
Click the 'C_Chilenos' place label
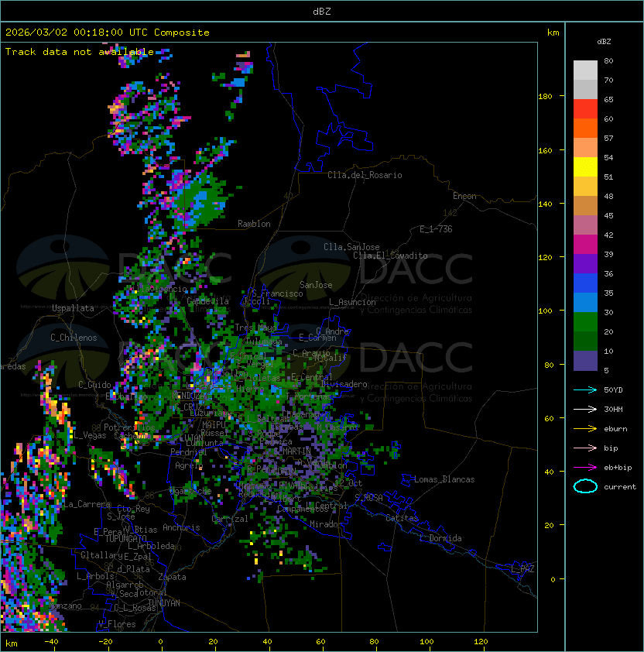click(74, 338)
